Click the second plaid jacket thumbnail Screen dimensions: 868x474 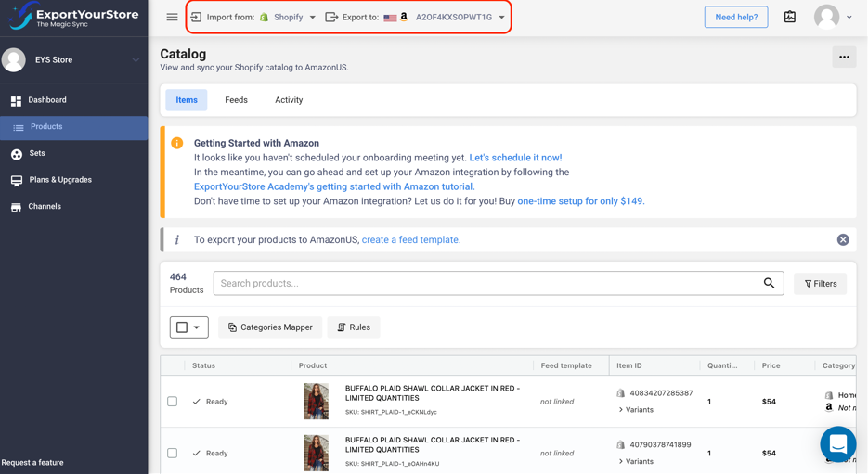tap(316, 453)
